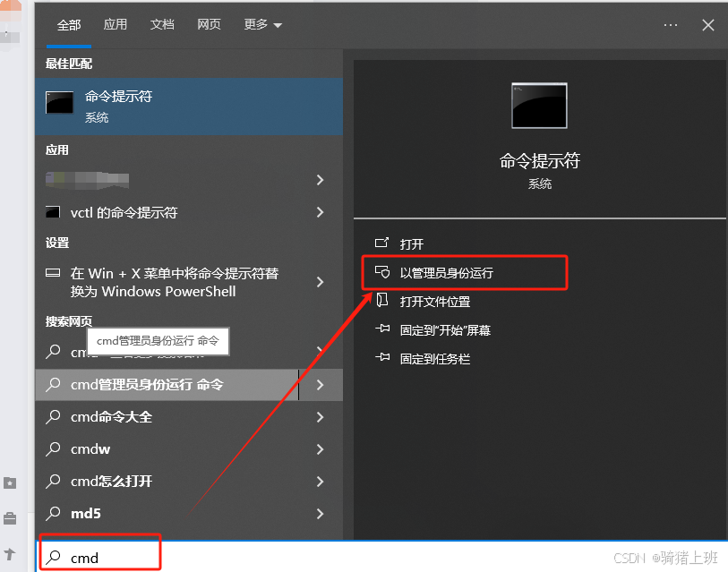Click 打开 in the preview pane
Screen dimensions: 728x572
412,244
